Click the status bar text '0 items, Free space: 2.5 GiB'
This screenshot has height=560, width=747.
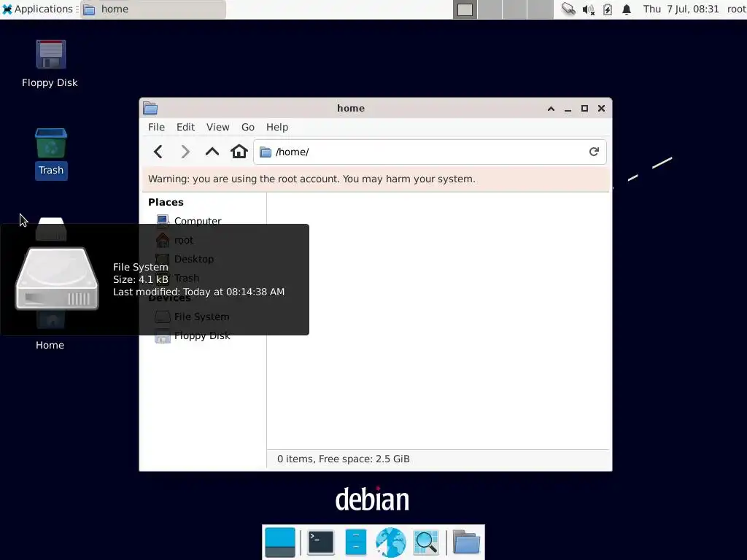click(344, 459)
